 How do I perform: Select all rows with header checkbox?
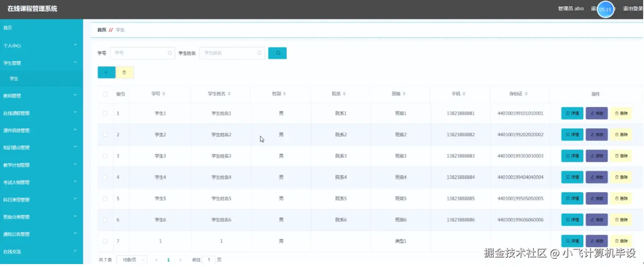105,94
